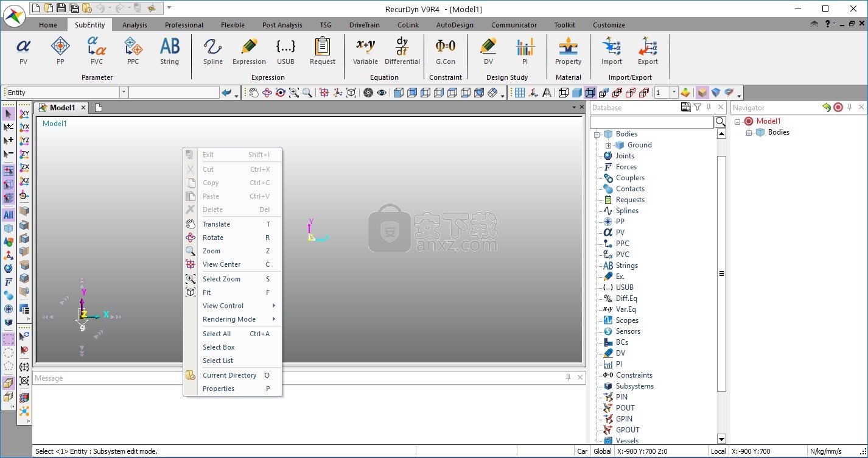Open the Flexible ribbon tab

click(233, 25)
